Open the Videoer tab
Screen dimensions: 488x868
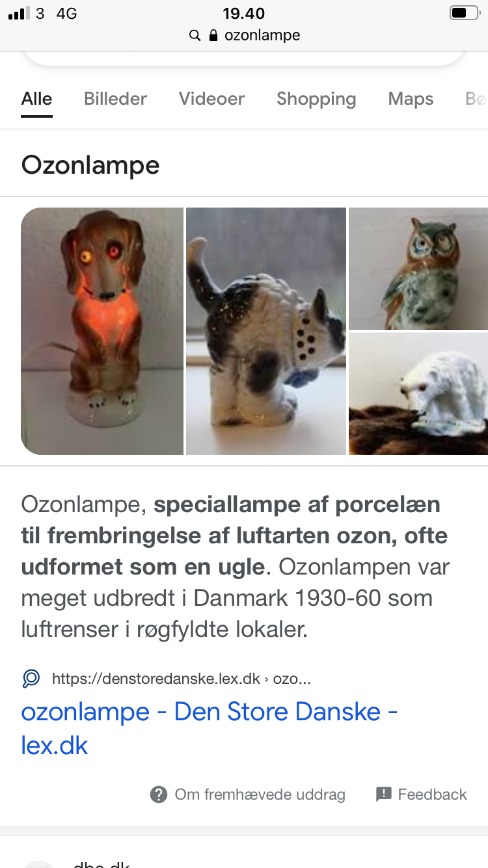(211, 99)
